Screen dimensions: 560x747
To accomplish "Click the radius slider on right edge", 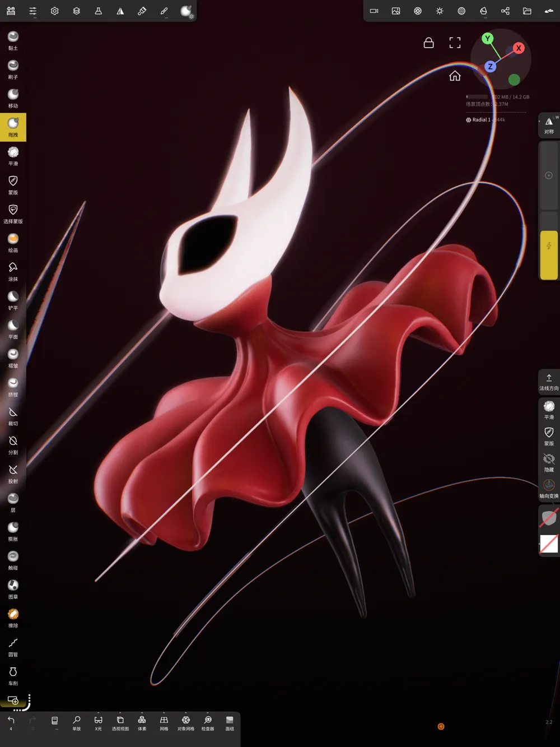I will (549, 176).
